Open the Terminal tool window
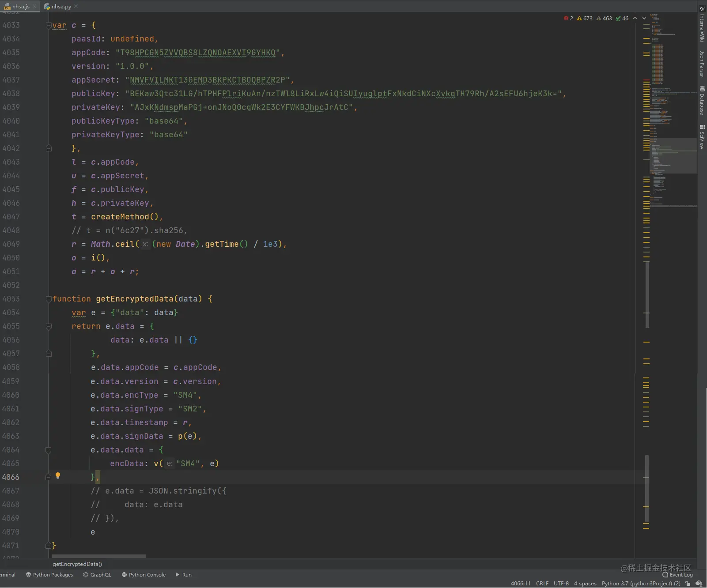707x588 pixels. pyautogui.click(x=8, y=575)
